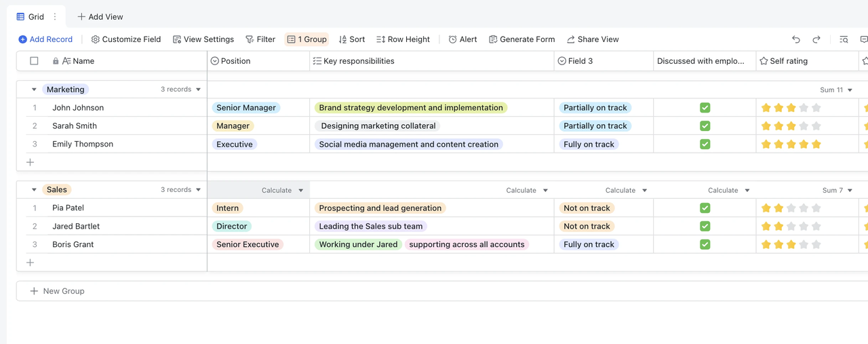Click the plus icon for New Group

(x=34, y=291)
